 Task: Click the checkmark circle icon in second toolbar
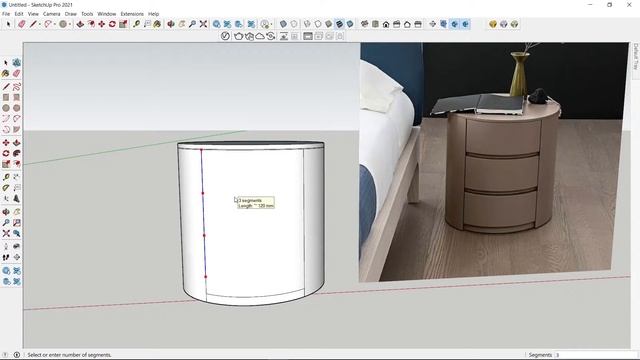(225, 36)
